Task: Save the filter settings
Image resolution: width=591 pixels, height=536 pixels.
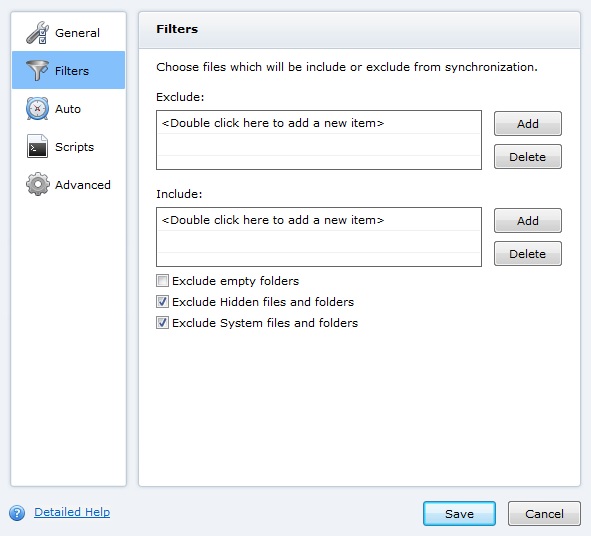Action: [x=459, y=513]
